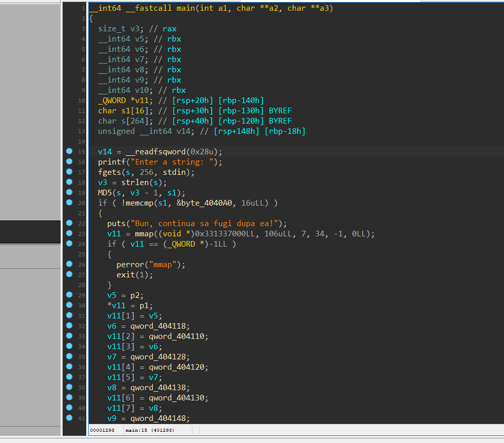Click the perror function name
Image resolution: width=504 pixels, height=443 pixels.
click(x=130, y=265)
